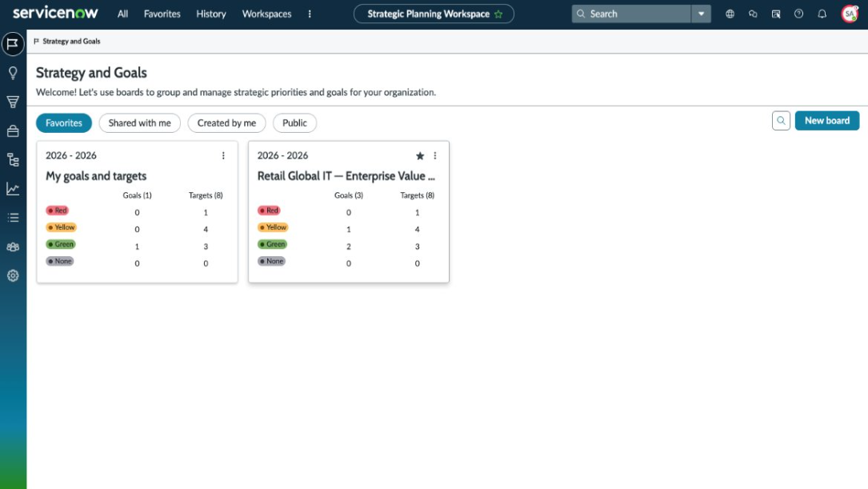Expand the search scope dropdown arrow
The width and height of the screenshot is (868, 489).
[701, 14]
